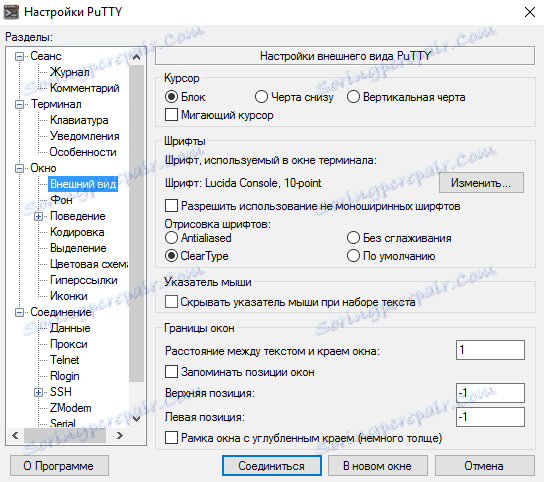Click the Соединиться button
This screenshot has height=482, width=544.
pos(272,466)
